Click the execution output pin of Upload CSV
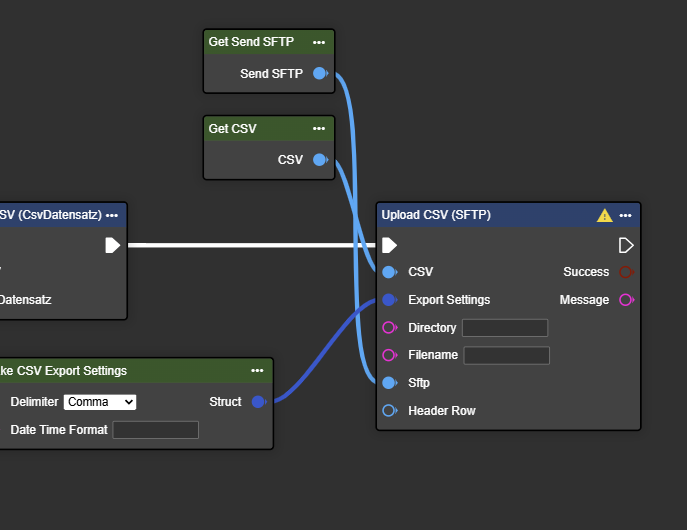The width and height of the screenshot is (687, 530). point(626,245)
